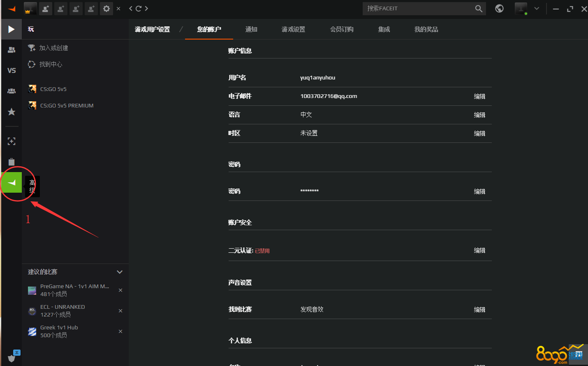Image resolution: width=588 pixels, height=366 pixels.
Task: Click the refresh arrow in top bar
Action: [x=139, y=9]
